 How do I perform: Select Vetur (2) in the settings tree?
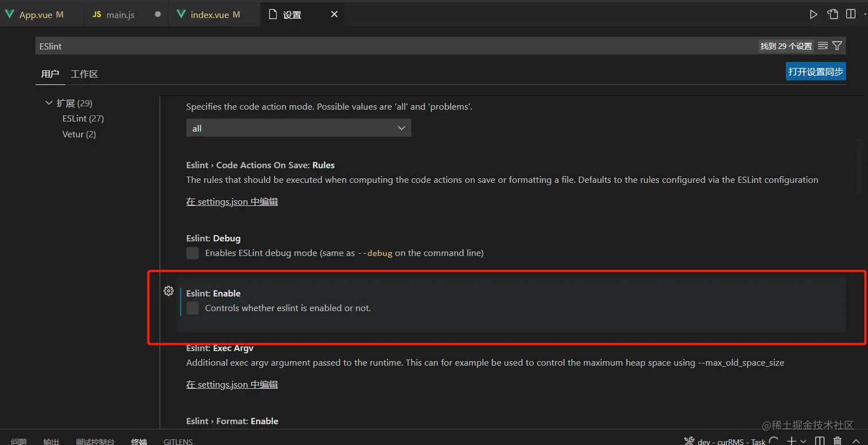click(x=79, y=134)
